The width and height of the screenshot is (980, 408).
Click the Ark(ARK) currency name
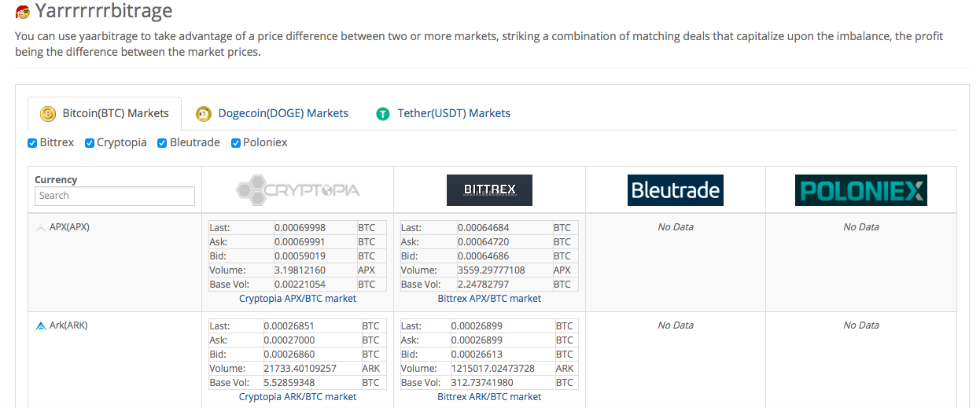pyautogui.click(x=68, y=325)
